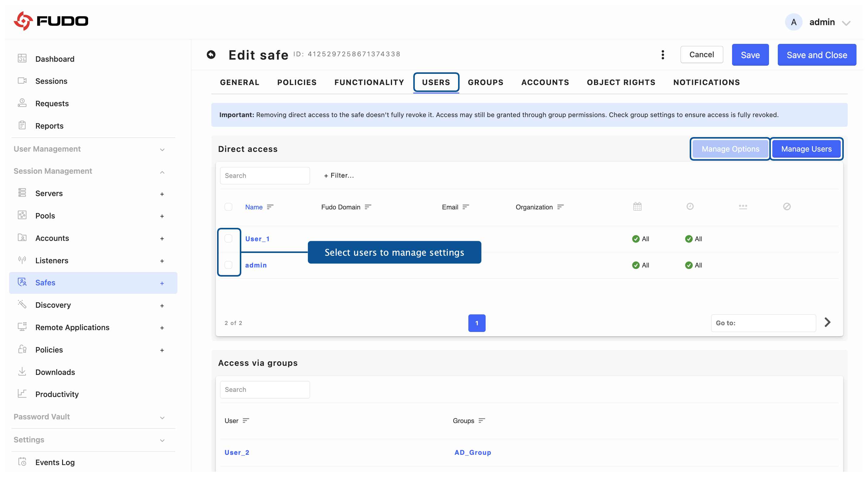
Task: Click the Name column sort icon
Action: point(270,207)
